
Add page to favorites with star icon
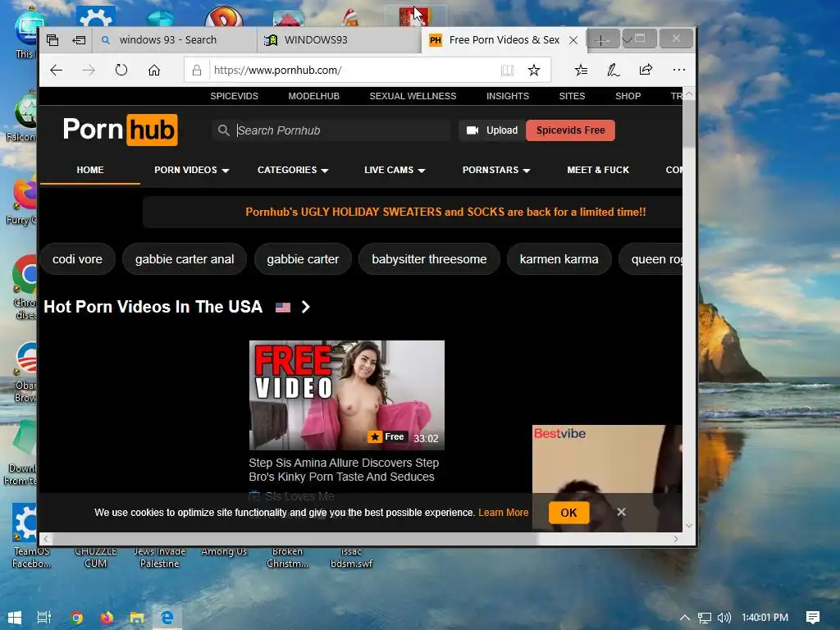point(533,71)
